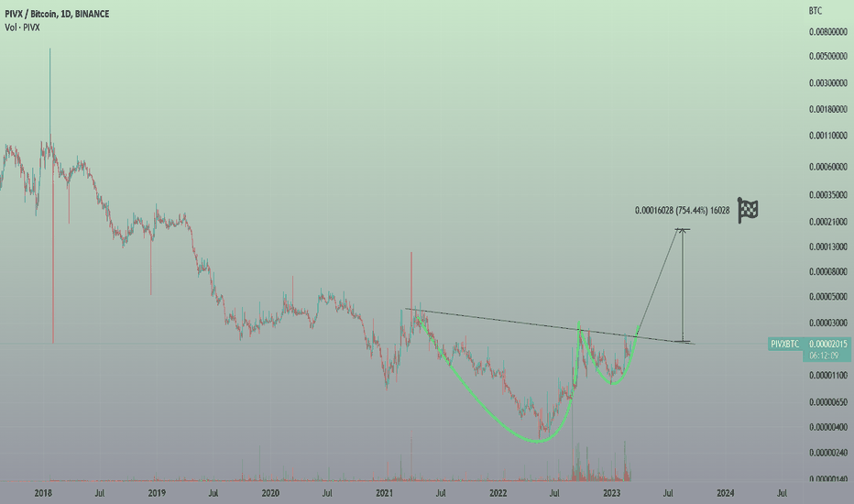Click the PIVXBTC price tag label

785,344
